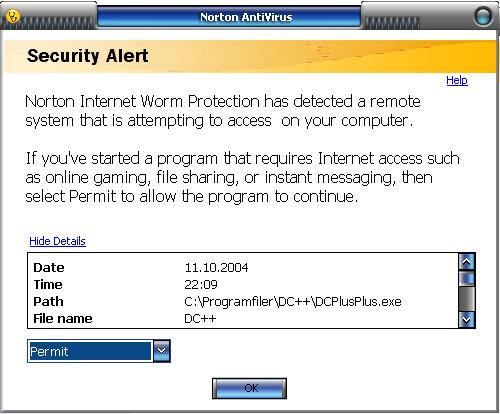Select the Permit combo box field
Screen dimensions: 500x414
click(99, 351)
